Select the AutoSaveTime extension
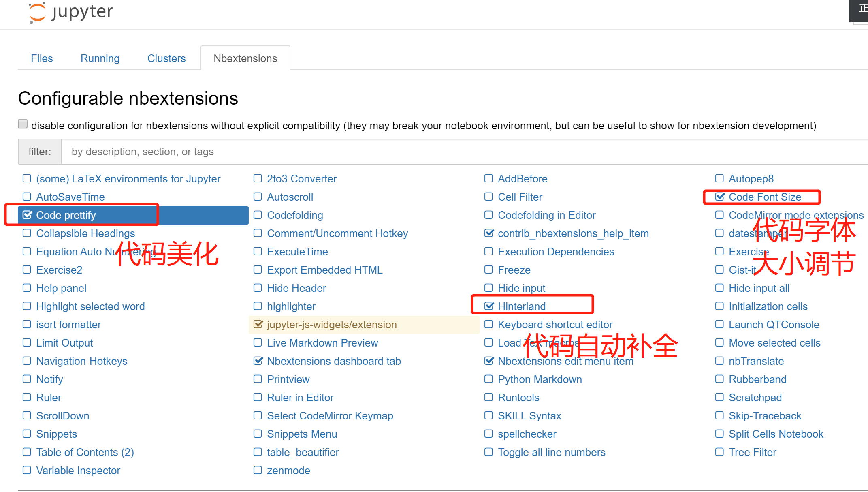This screenshot has height=492, width=868. click(70, 197)
